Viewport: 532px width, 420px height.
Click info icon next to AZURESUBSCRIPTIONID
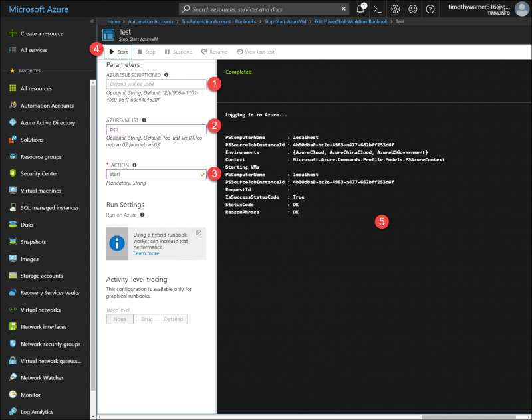coord(166,75)
